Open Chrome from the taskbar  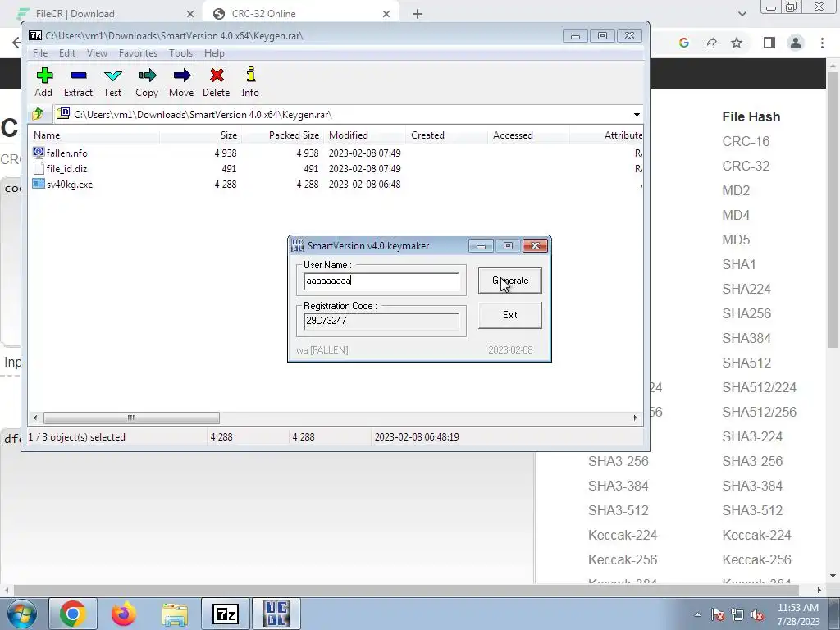73,614
